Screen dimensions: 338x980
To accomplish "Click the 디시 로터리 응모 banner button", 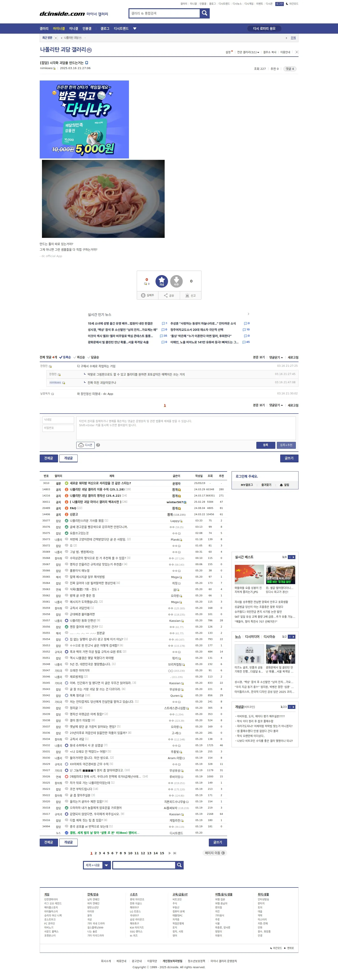I will tap(264, 29).
